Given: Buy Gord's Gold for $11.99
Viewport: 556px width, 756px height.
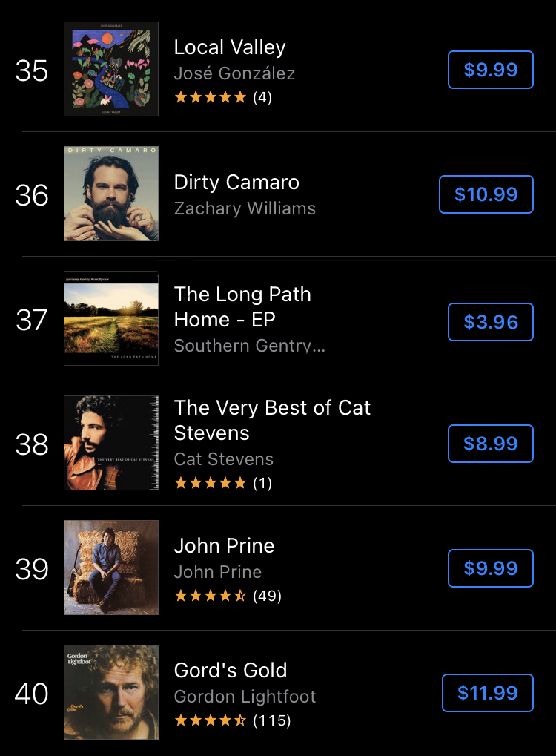Looking at the screenshot, I should click(x=487, y=693).
